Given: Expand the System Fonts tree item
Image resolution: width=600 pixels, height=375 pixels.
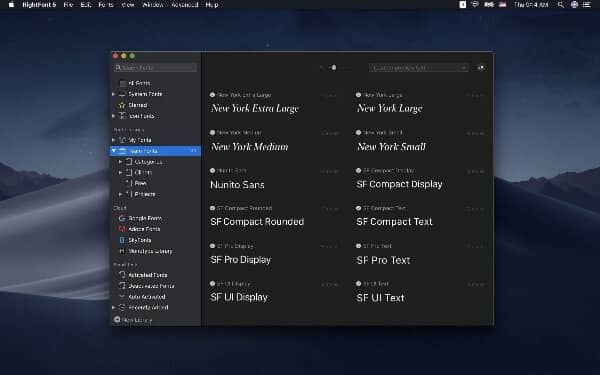Looking at the screenshot, I should (114, 94).
